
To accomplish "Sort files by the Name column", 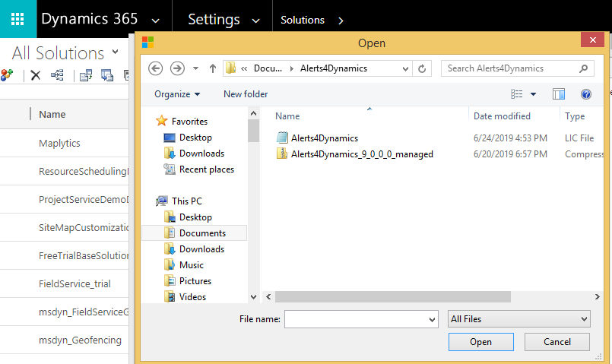I will tap(287, 116).
